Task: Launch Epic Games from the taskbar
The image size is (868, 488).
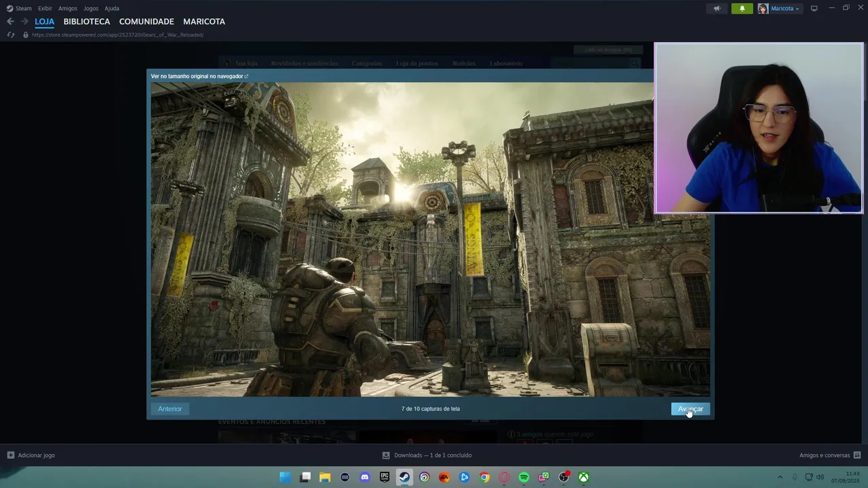Action: pos(384,477)
